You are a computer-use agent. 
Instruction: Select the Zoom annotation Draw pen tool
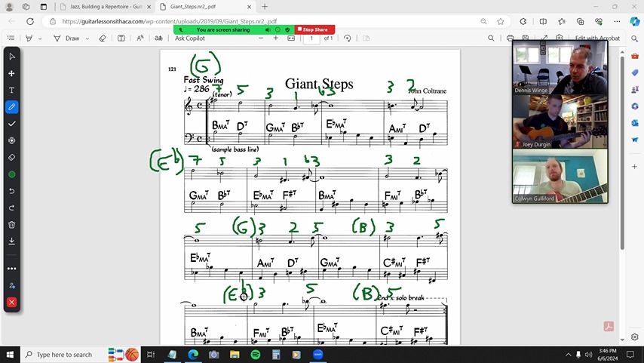(11, 107)
